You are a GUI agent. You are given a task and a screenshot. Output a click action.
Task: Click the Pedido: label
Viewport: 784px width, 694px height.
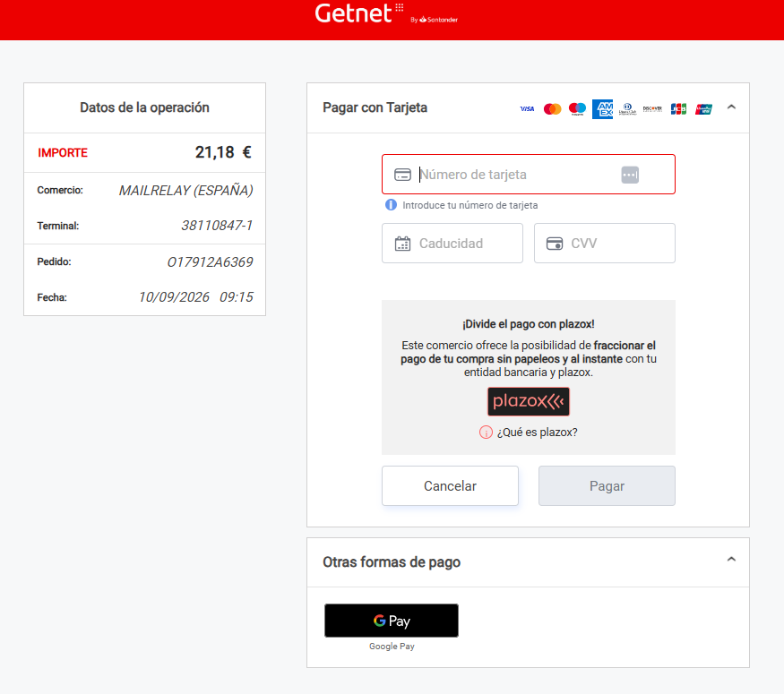54,261
